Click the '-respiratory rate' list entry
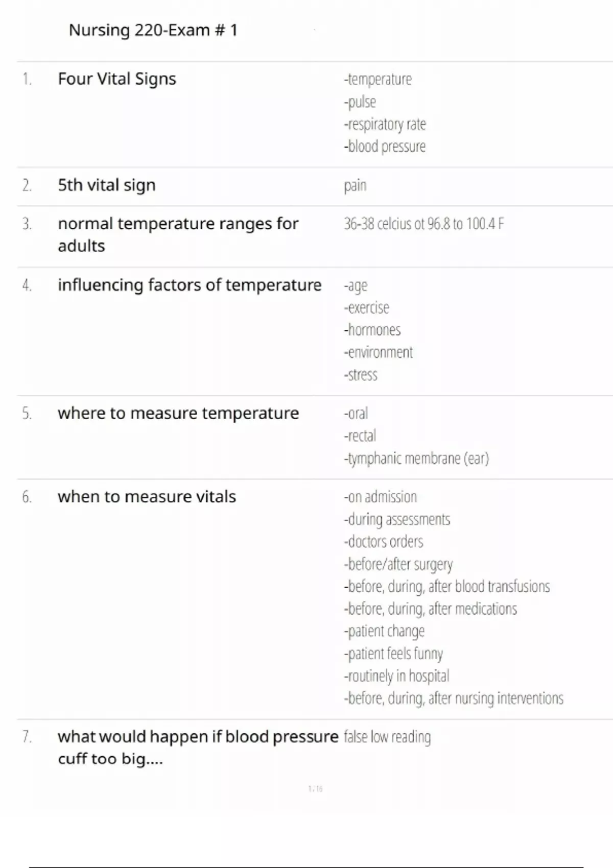The width and height of the screenshot is (613, 868). [385, 124]
